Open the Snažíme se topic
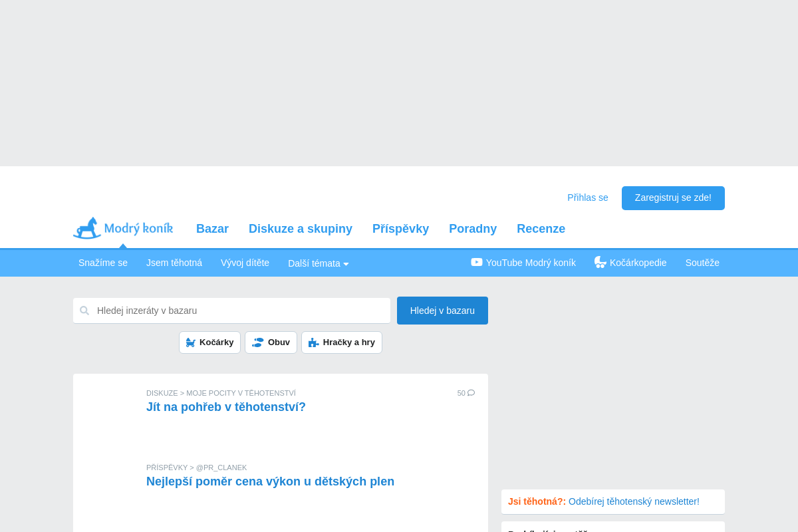Screen dimensions: 798x532 click(103, 263)
